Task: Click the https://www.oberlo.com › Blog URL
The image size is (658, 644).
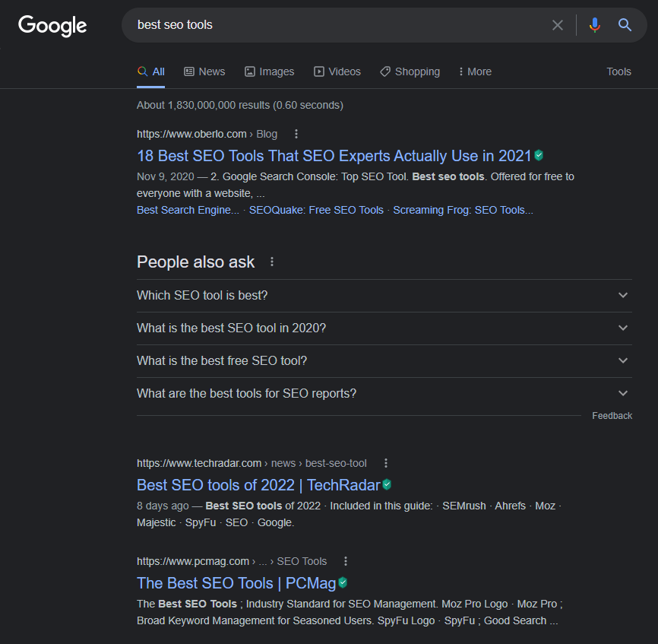Action: coord(207,134)
